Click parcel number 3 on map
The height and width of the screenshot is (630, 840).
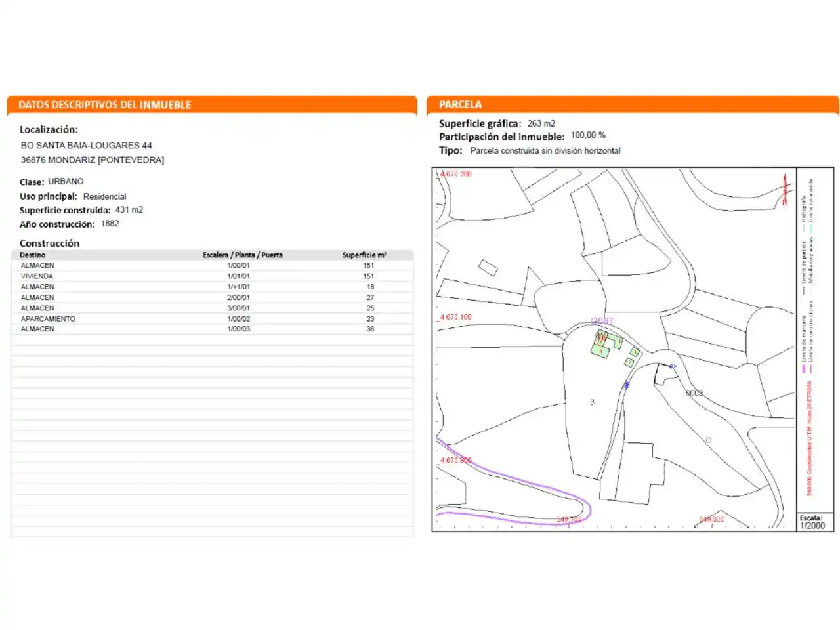[592, 402]
